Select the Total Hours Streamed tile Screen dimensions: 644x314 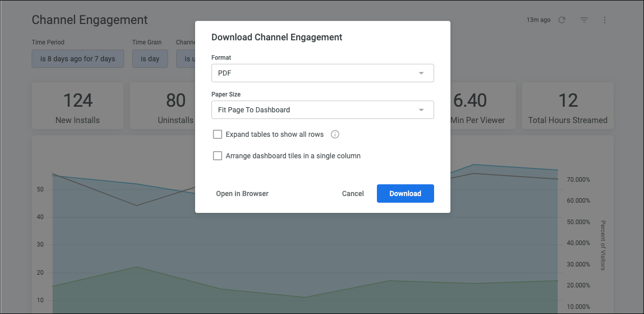[568, 106]
